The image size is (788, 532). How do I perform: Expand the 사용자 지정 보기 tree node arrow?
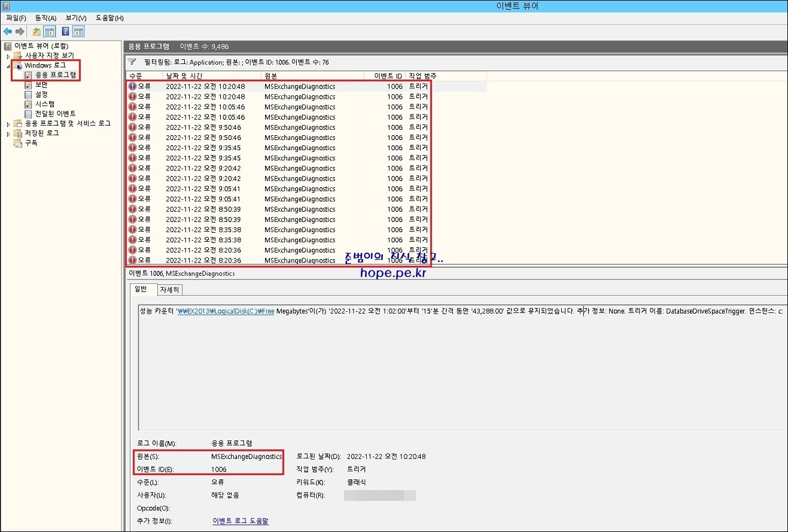(x=8, y=56)
